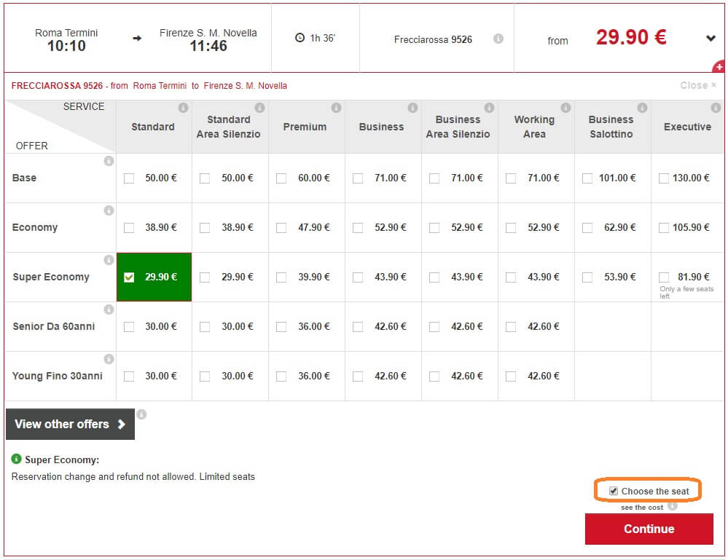Select Economy Standard 38.90 € checkbox
The image size is (728, 560).
[129, 228]
